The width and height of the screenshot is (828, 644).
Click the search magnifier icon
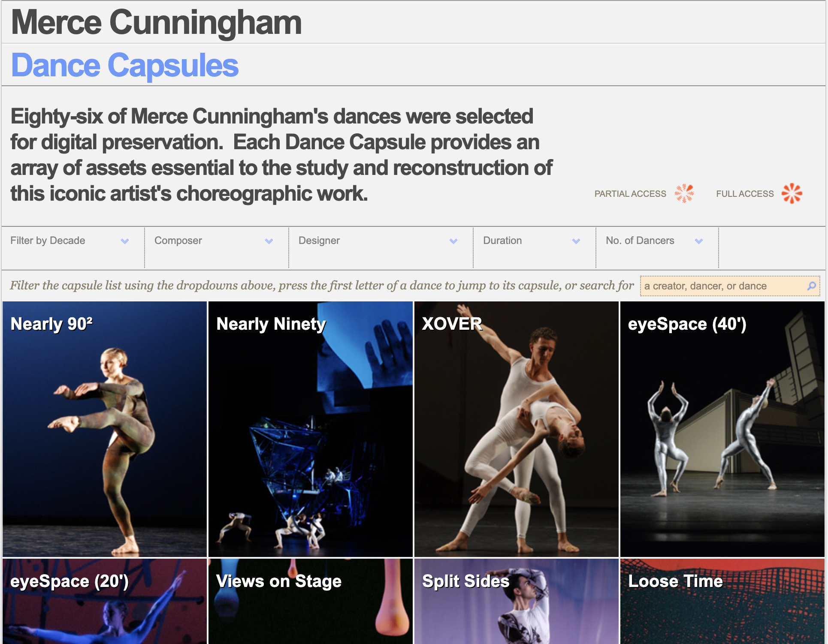(811, 286)
